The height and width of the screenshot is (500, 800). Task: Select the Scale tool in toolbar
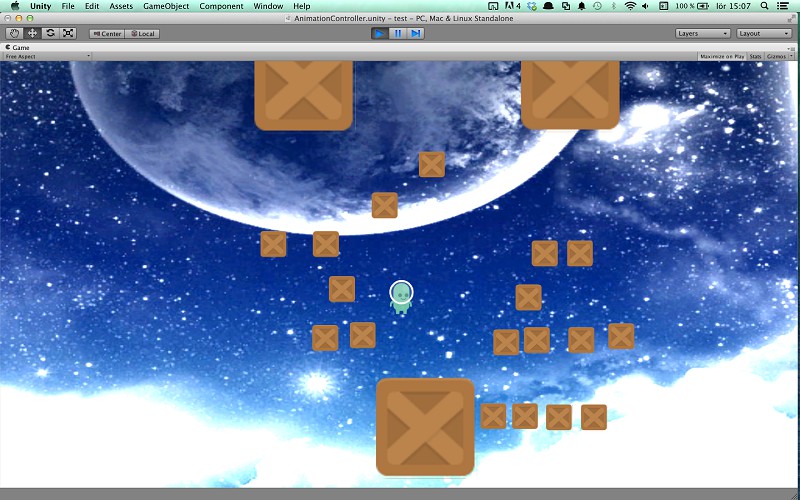[68, 33]
